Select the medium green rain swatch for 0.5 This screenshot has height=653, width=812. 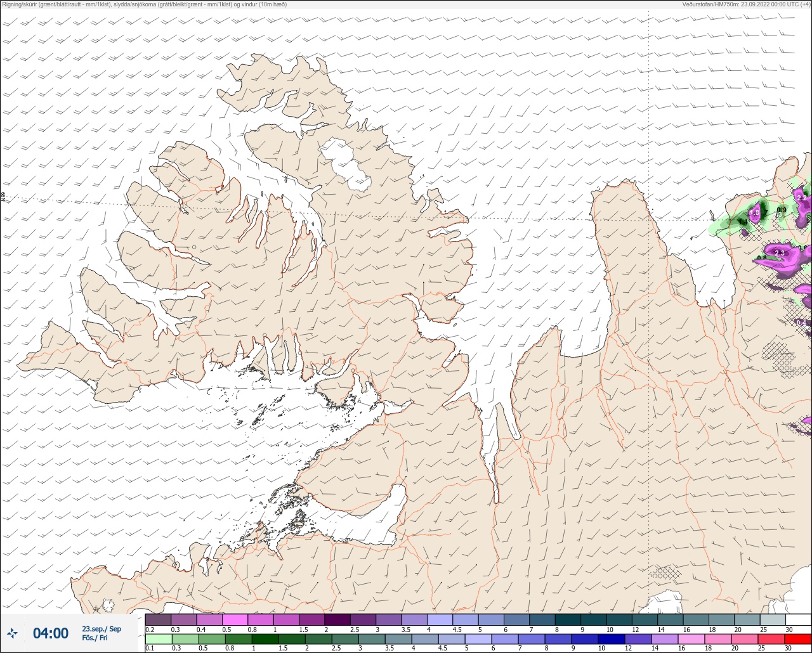212,639
